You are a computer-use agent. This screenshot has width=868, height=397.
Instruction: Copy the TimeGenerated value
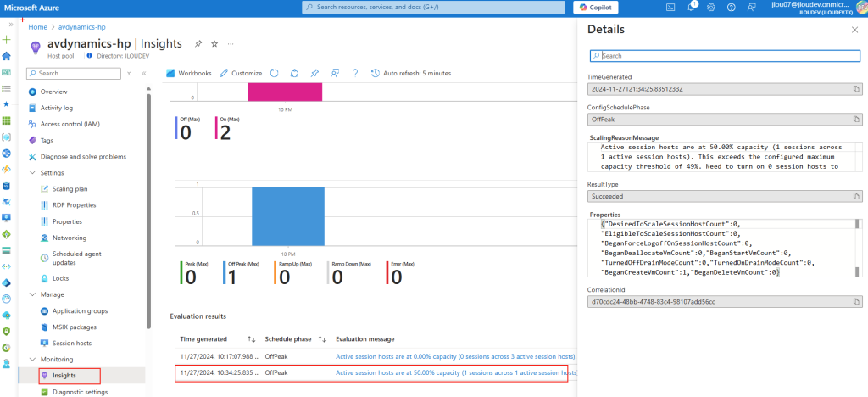click(x=856, y=88)
